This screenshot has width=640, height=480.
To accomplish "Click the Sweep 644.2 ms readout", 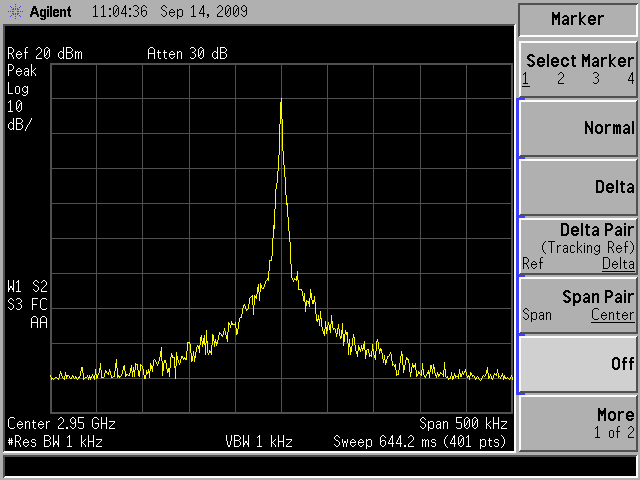I will pyautogui.click(x=420, y=442).
